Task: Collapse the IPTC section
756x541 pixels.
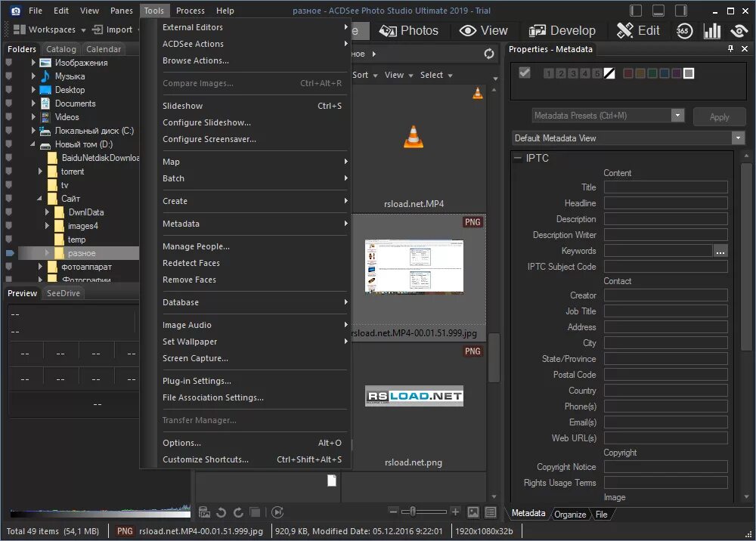Action: point(518,158)
